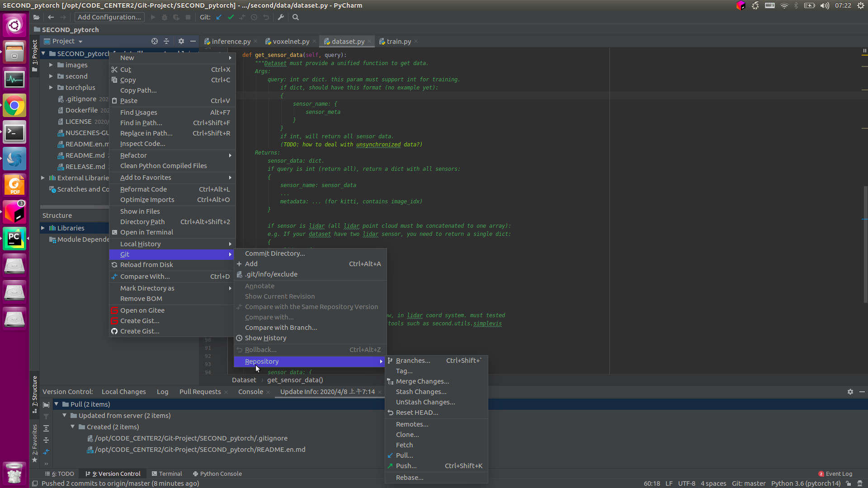Click collapse all icon in Project panel
868x488 pixels.
(x=166, y=41)
